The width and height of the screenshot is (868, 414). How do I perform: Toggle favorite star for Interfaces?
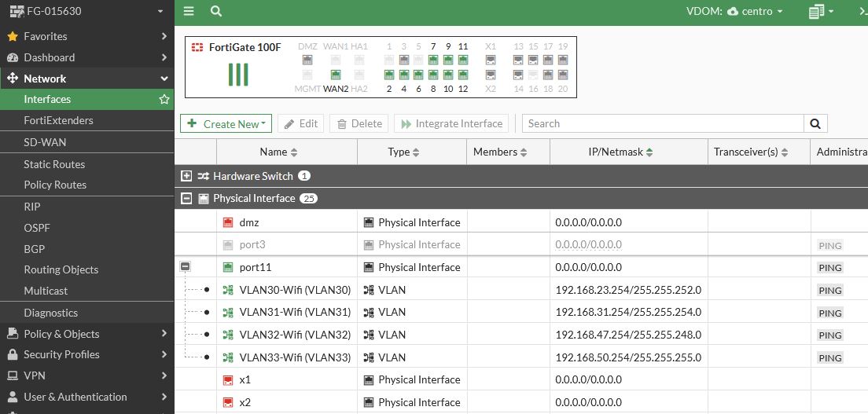tap(164, 100)
